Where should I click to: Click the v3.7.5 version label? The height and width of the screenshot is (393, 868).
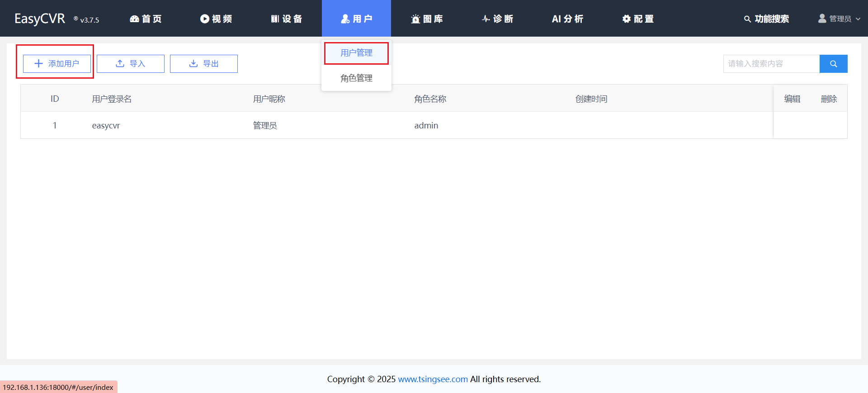click(90, 20)
